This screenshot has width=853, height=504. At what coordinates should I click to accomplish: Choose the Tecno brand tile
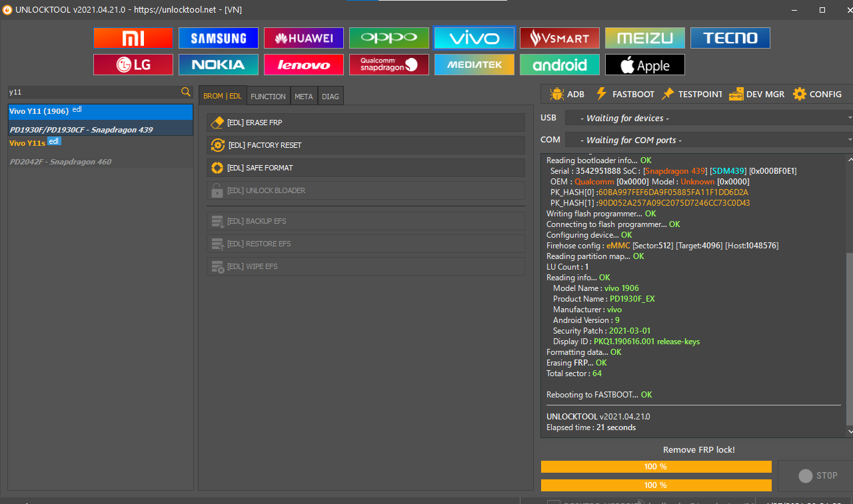pos(730,38)
